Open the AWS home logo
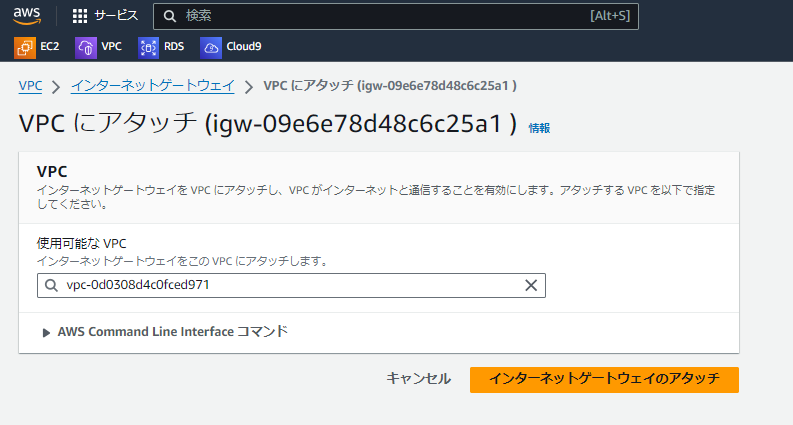This screenshot has height=425, width=793. click(x=27, y=16)
